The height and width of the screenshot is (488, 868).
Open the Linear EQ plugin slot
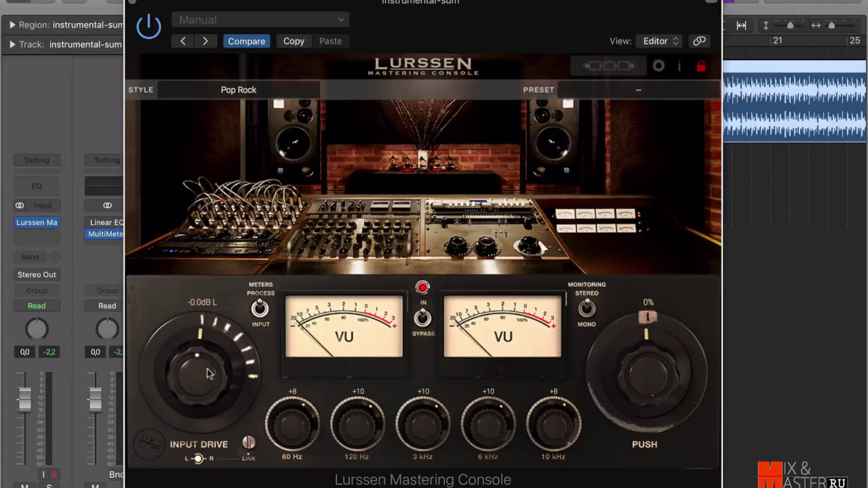104,222
